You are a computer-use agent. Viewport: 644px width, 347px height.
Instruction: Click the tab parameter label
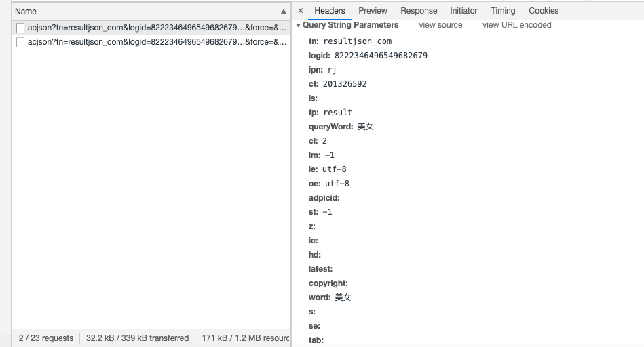pos(316,340)
